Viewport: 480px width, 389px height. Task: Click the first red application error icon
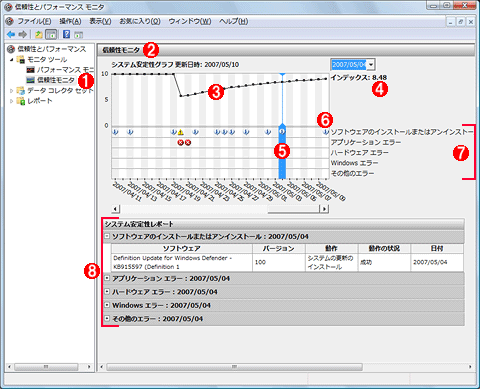pyautogui.click(x=181, y=143)
